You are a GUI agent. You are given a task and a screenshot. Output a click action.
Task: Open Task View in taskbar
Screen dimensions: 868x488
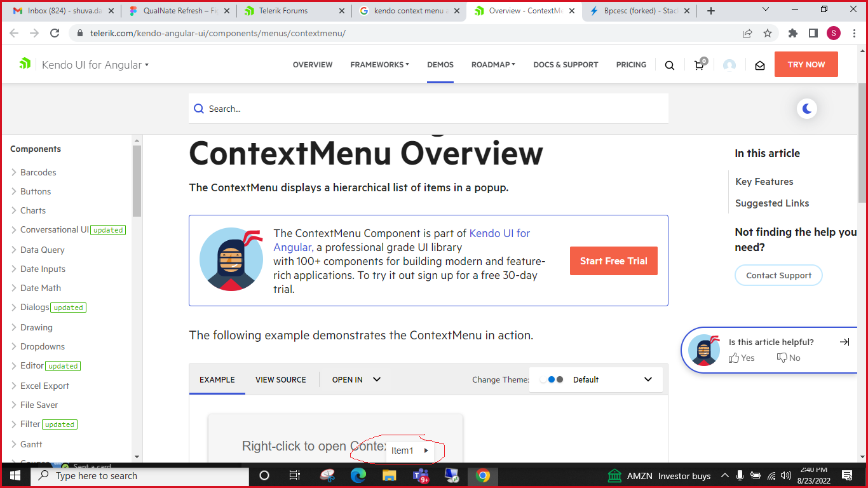[x=295, y=475]
